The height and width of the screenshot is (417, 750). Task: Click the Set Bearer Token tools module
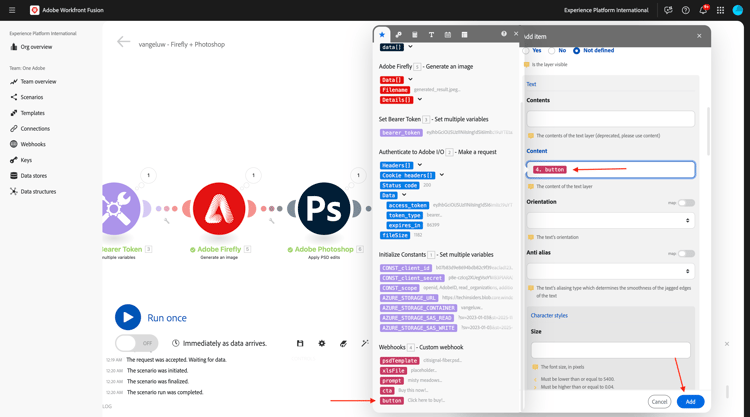117,208
